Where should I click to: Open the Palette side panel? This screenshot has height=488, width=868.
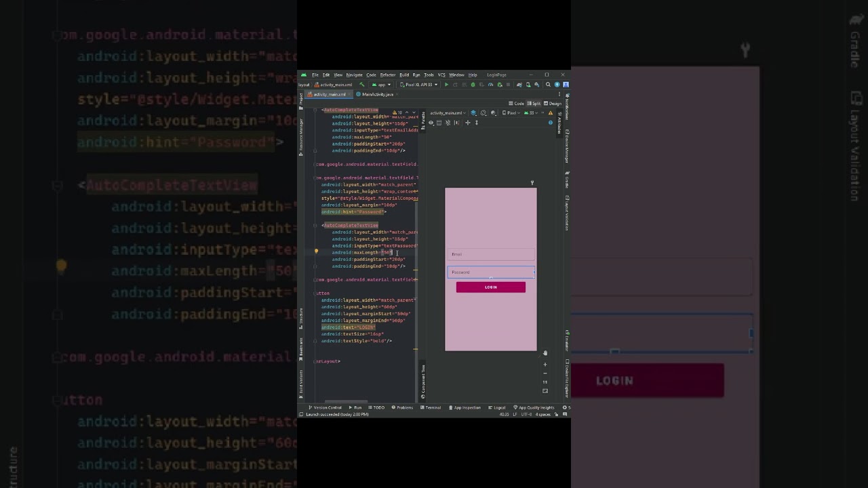pos(423,120)
